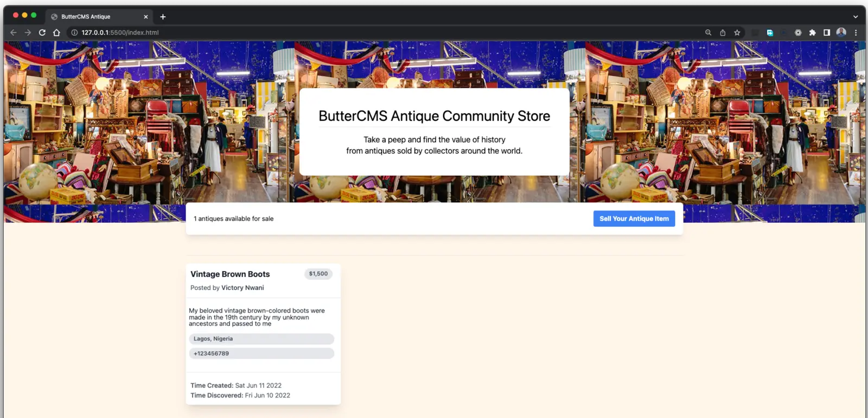This screenshot has width=868, height=418.
Task: Click the Vintage Brown Boots title
Action: pyautogui.click(x=230, y=274)
